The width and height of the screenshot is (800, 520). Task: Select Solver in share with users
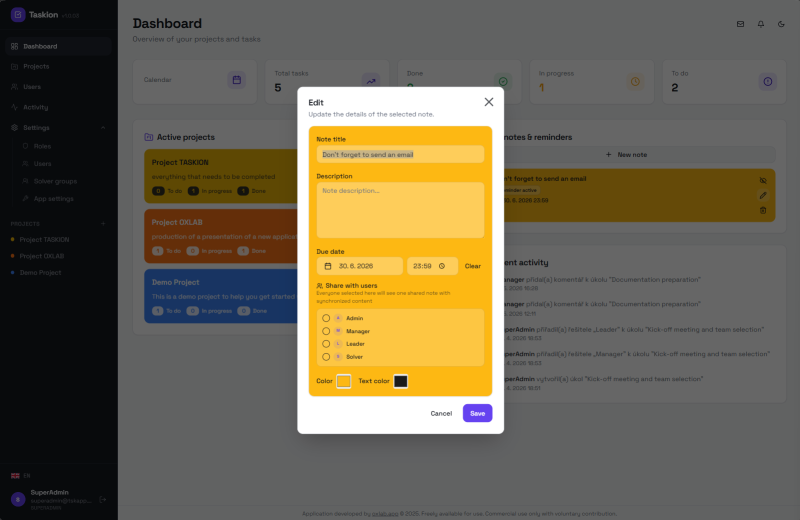(326, 357)
